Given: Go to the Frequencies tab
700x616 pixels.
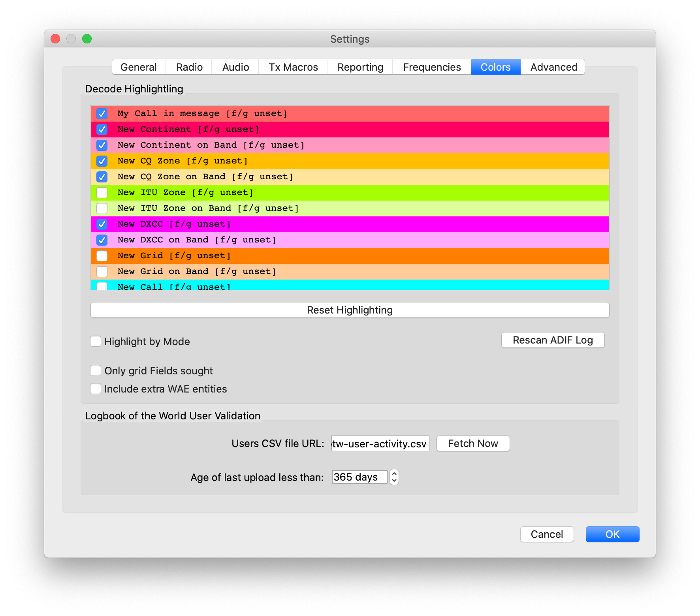Looking at the screenshot, I should (432, 67).
